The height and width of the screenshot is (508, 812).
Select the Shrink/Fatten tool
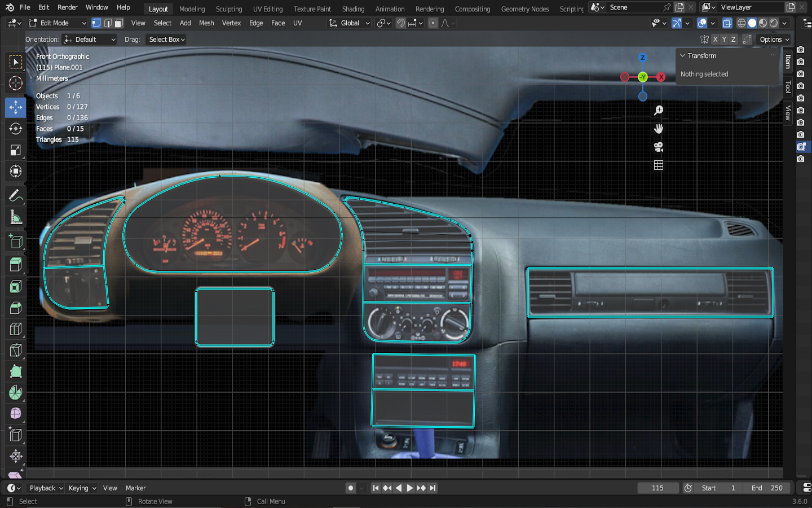click(16, 456)
